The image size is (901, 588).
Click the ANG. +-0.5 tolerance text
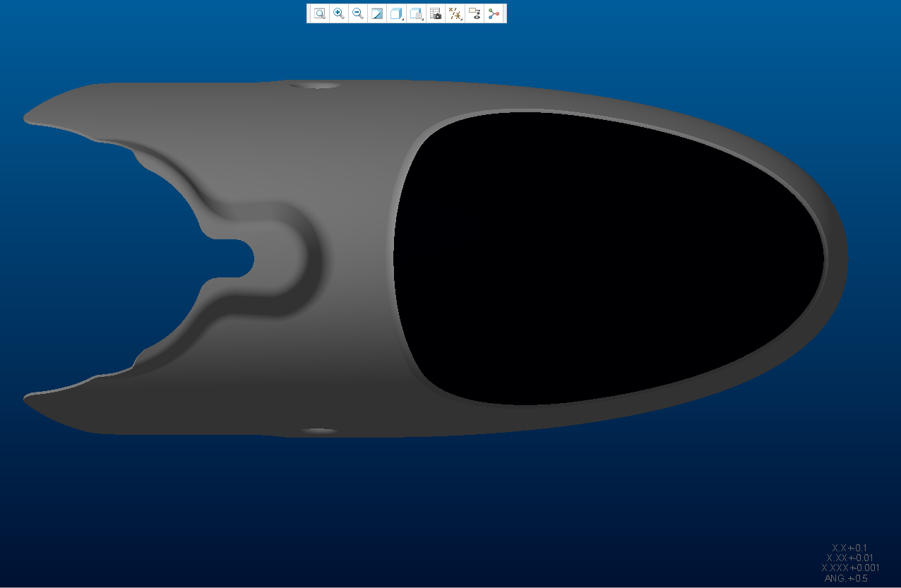pos(846,578)
